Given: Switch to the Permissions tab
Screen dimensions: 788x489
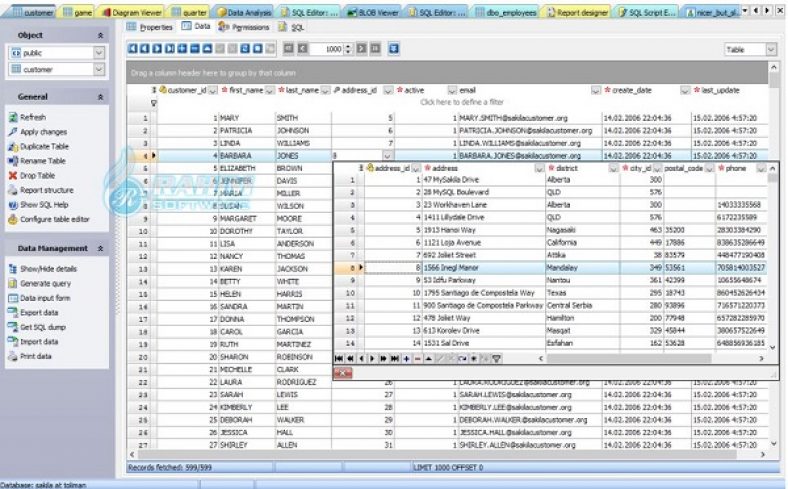Looking at the screenshot, I should click(x=244, y=27).
